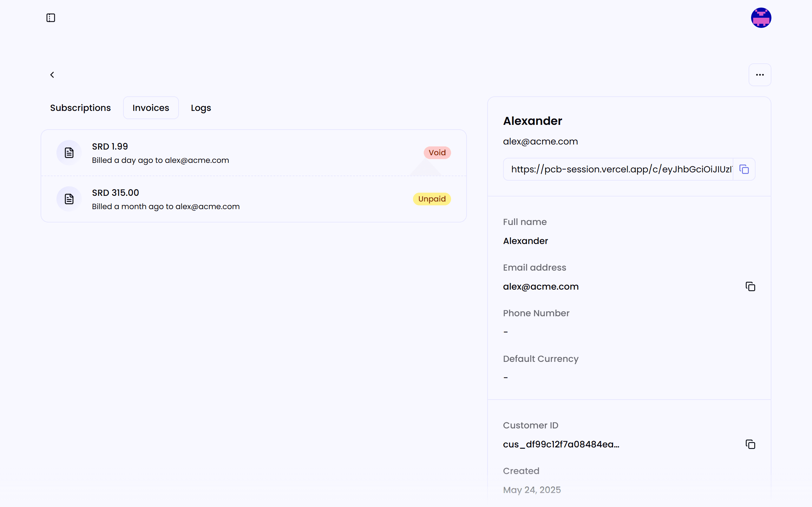Open the Logs tab

click(201, 108)
